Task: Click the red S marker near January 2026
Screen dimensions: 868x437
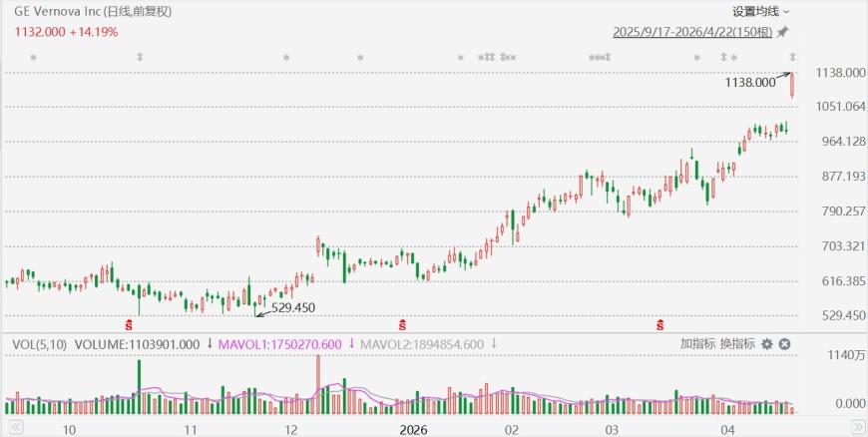Action: click(x=402, y=325)
